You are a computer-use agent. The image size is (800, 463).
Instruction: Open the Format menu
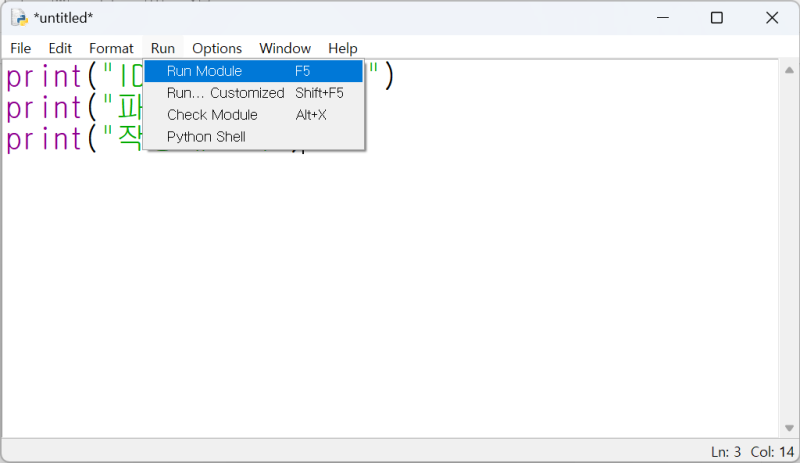(111, 48)
